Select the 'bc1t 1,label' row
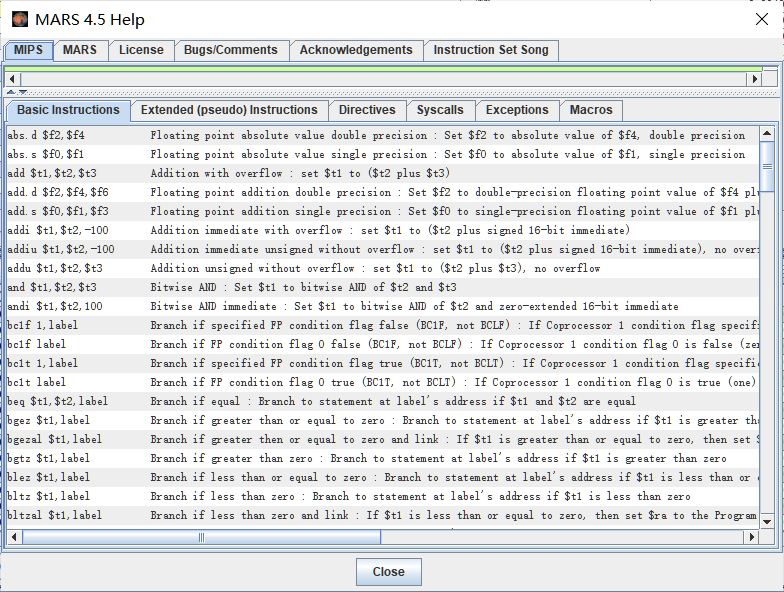This screenshot has width=784, height=592. tap(383, 364)
